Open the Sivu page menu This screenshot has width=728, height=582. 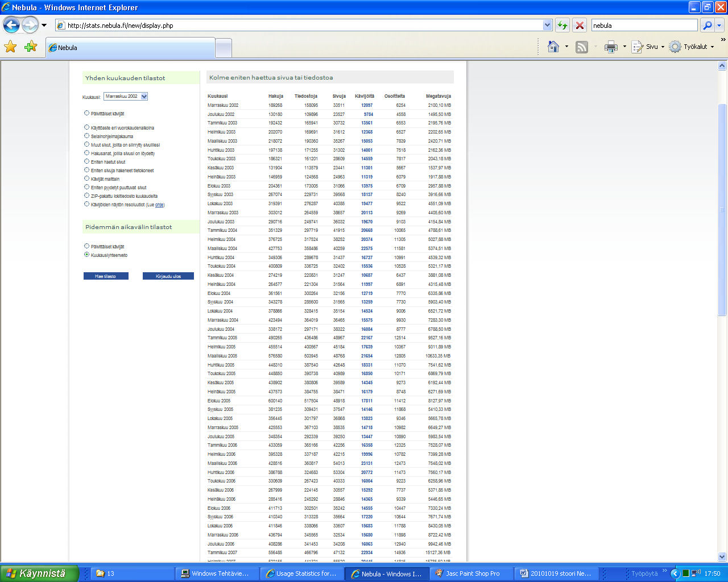(648, 47)
